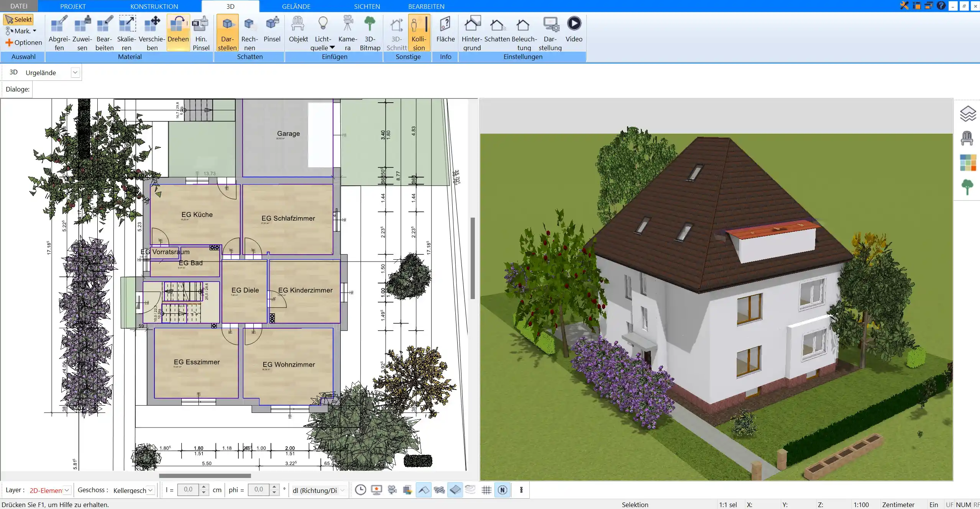Open the Layer 2D-Elemente dropdown

point(67,490)
